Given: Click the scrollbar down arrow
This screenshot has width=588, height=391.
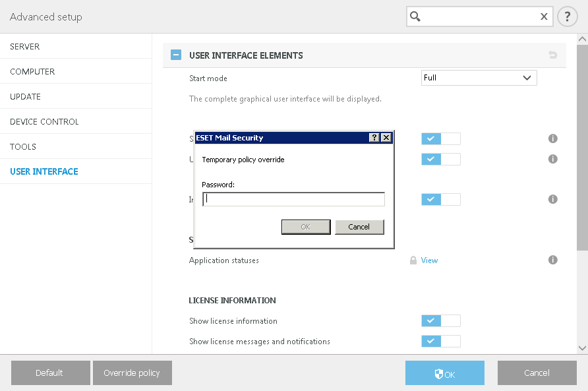Looking at the screenshot, I should pos(582,347).
